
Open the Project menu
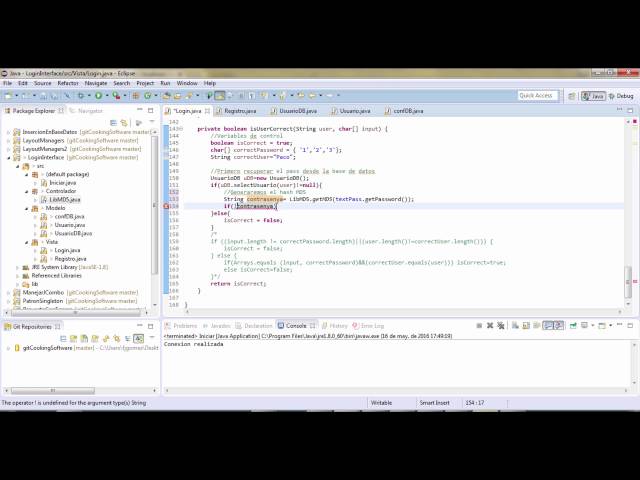pos(145,83)
